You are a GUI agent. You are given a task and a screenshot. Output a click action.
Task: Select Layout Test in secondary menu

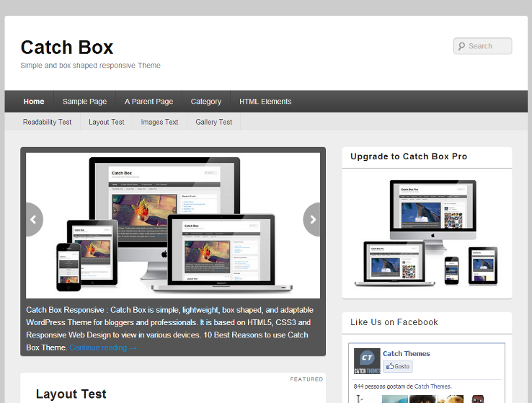pyautogui.click(x=107, y=122)
